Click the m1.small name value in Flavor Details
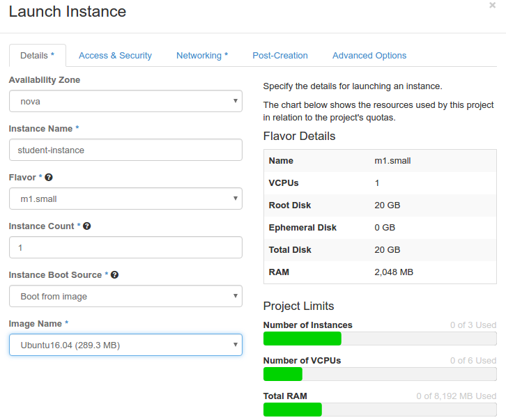Viewport: 506px width, 420px height. (x=393, y=161)
